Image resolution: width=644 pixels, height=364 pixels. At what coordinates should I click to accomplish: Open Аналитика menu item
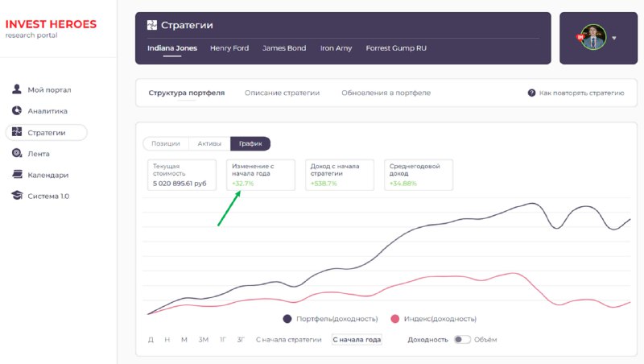point(47,111)
